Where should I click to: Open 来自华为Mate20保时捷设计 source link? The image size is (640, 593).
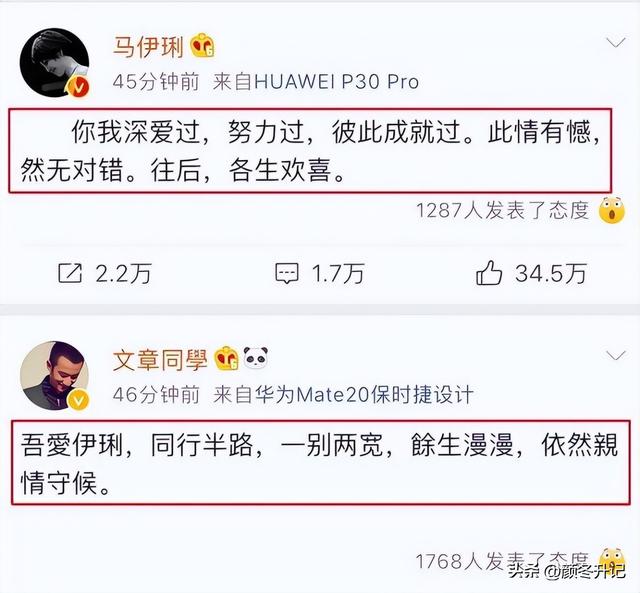tap(343, 395)
